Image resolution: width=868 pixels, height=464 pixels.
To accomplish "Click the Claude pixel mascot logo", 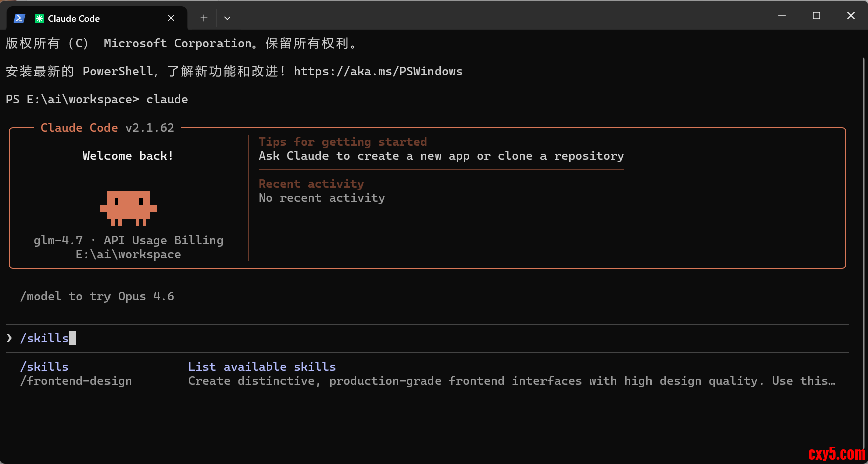I will 129,207.
